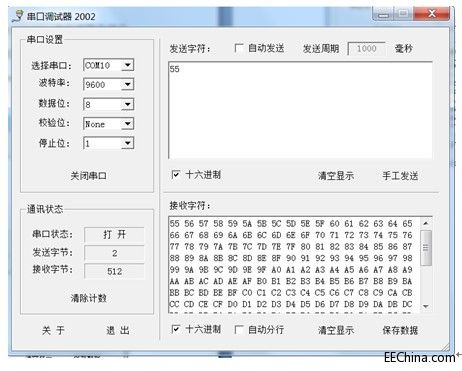462x371 pixels.
Task: Click 清空显示 below the receive box
Action: (x=336, y=330)
